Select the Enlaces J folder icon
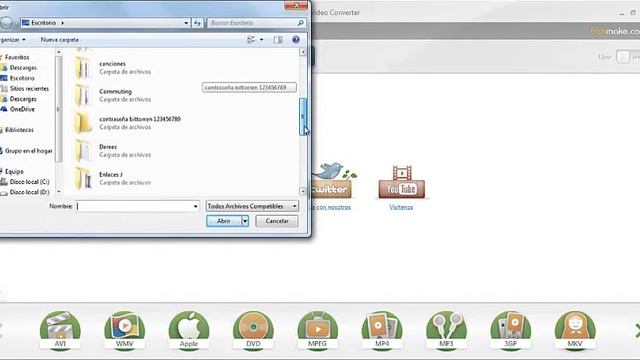This screenshot has width=640, height=360. pos(83,178)
